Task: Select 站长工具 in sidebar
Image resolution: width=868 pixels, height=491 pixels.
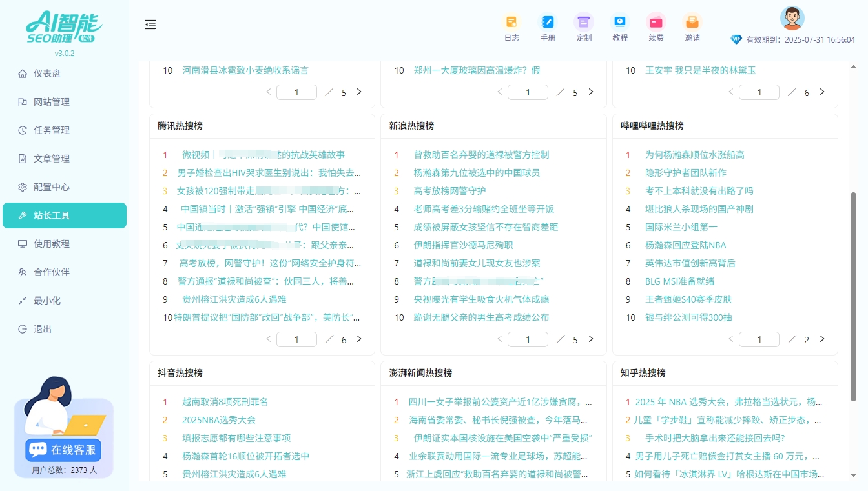Action: (x=65, y=215)
